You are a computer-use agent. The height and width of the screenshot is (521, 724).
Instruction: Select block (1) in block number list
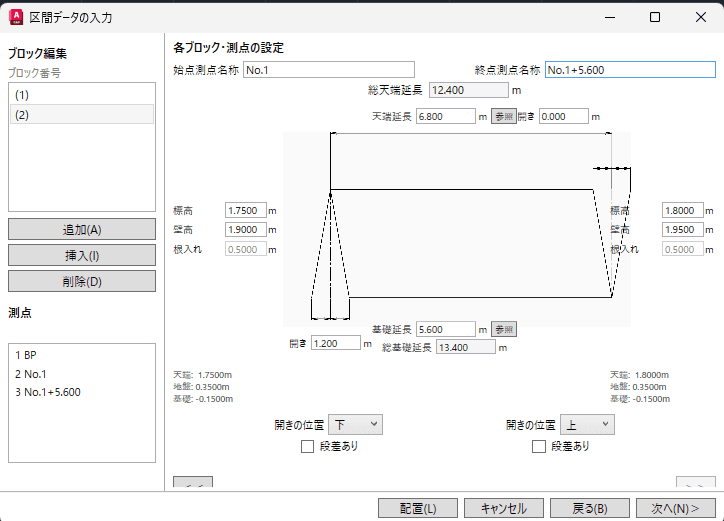click(82, 95)
